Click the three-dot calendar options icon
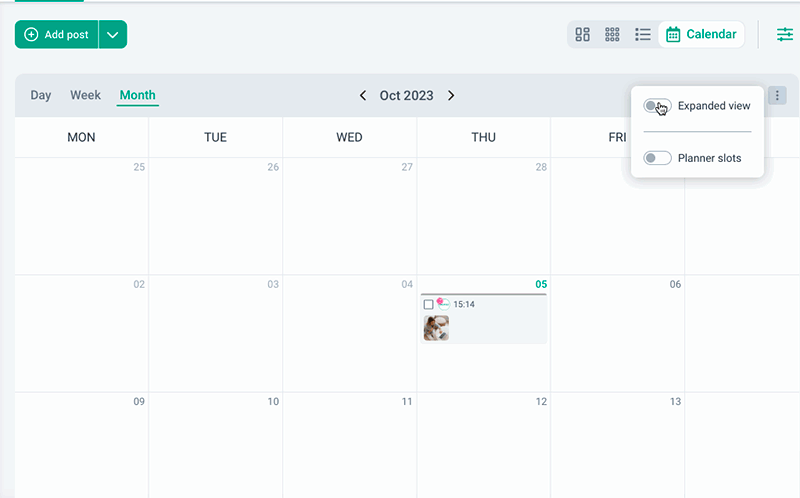 [778, 96]
